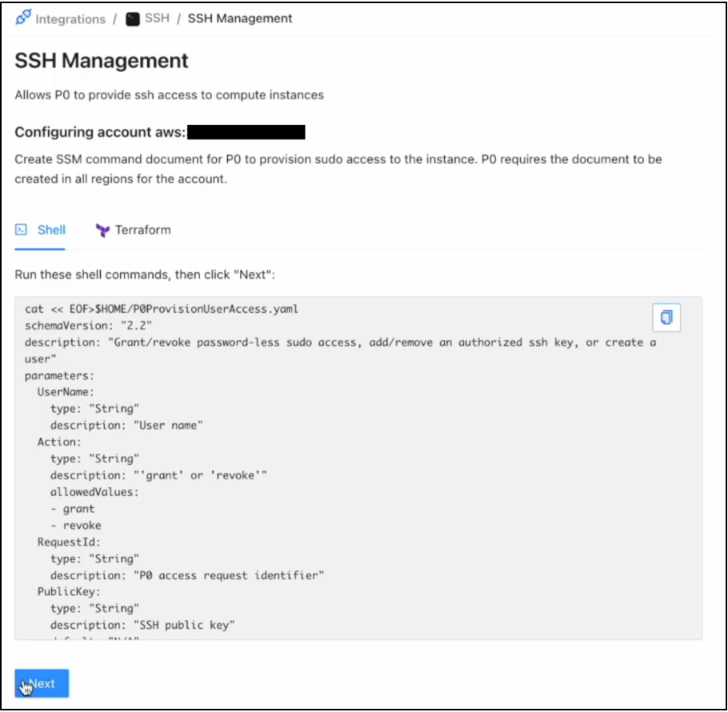Click the Integrations chain-link icon
Viewport: 728px width, 712px height.
pyautogui.click(x=23, y=18)
